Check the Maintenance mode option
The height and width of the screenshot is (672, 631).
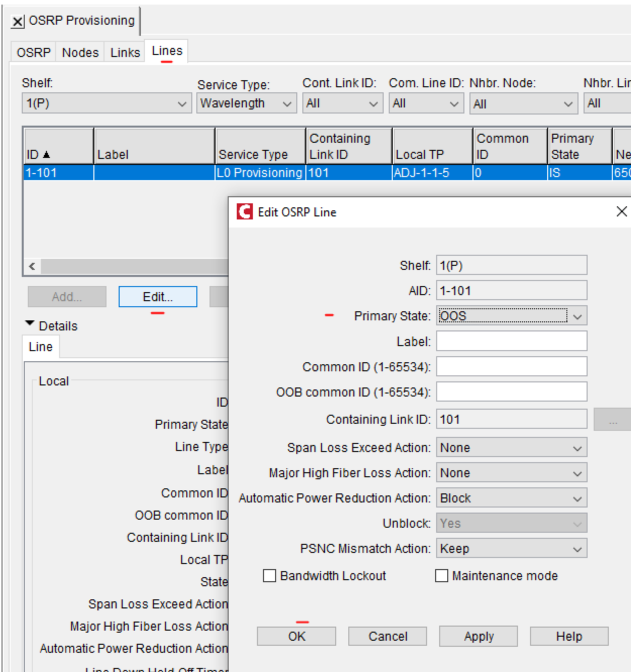pyautogui.click(x=442, y=575)
